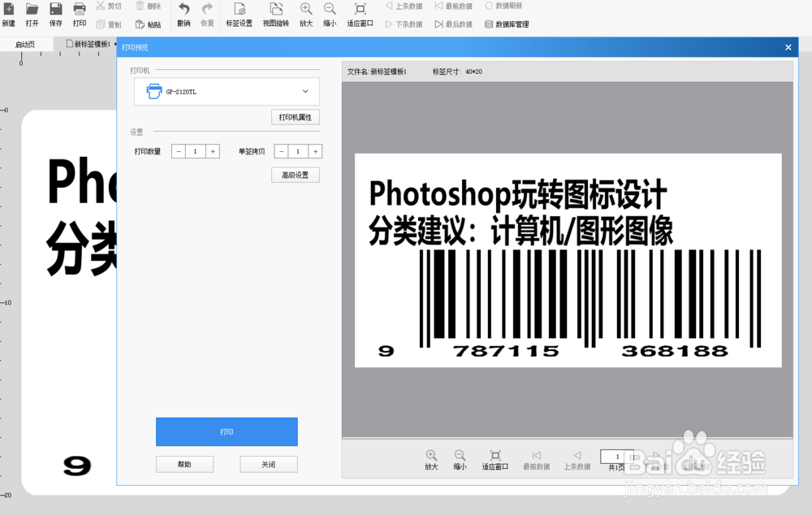
Task: Click the New (新建) toolbar icon
Action: pyautogui.click(x=9, y=15)
